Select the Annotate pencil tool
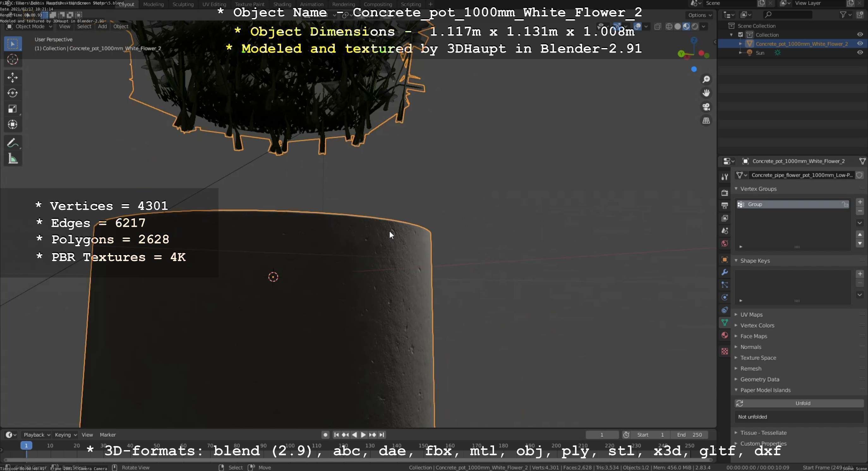 13,143
